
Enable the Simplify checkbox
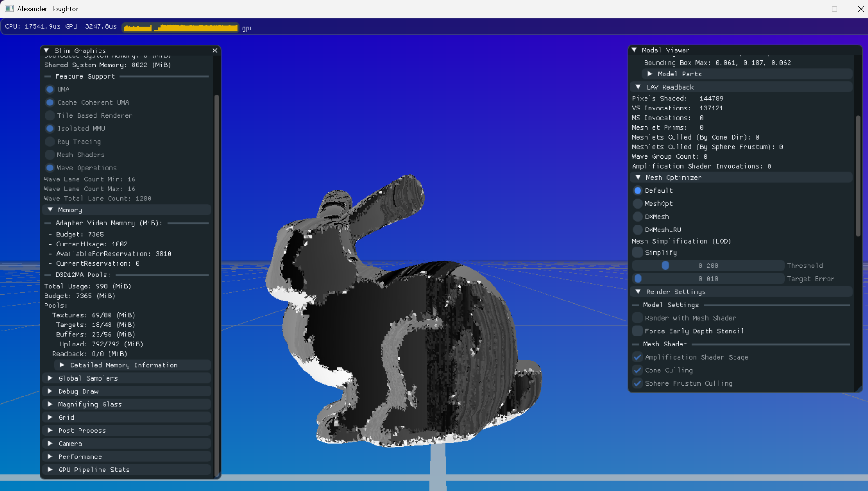pos(638,252)
